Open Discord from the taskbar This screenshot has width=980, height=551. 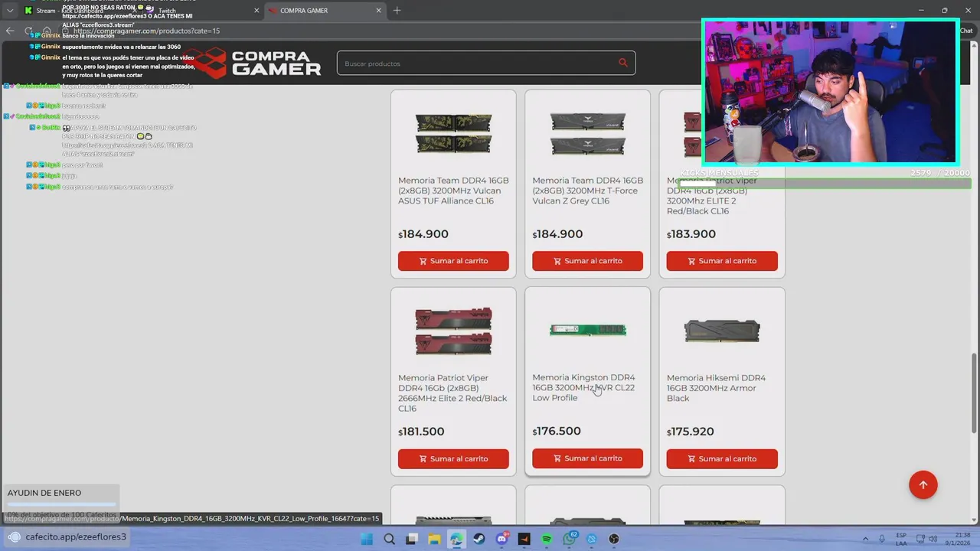501,539
